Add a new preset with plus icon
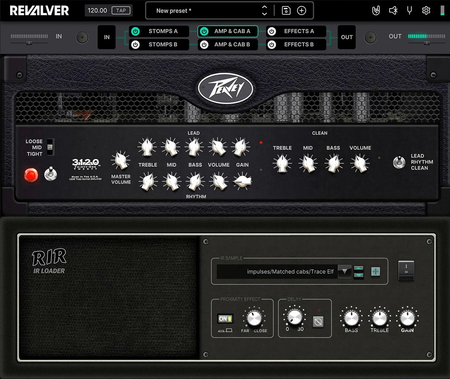The width and height of the screenshot is (450, 379). click(x=301, y=11)
